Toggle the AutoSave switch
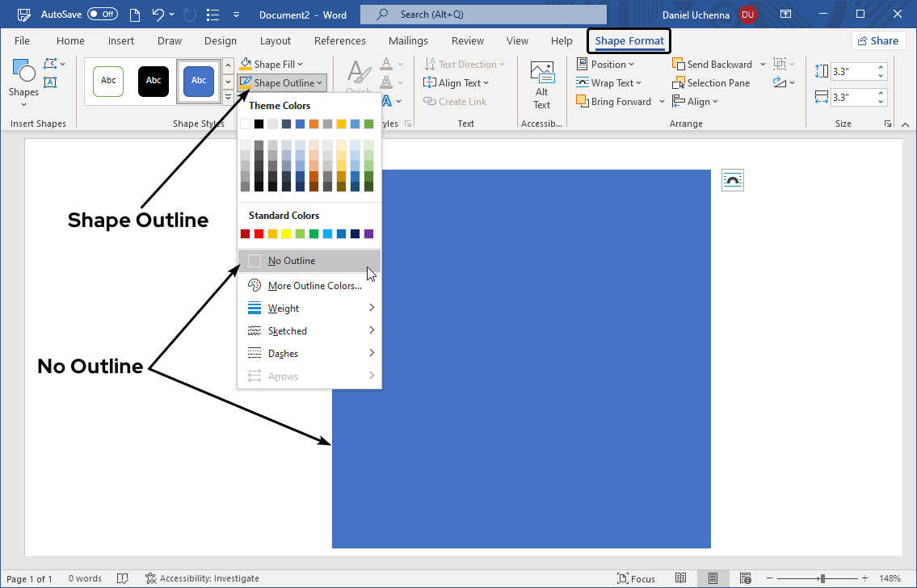The height and width of the screenshot is (588, 917). click(102, 15)
